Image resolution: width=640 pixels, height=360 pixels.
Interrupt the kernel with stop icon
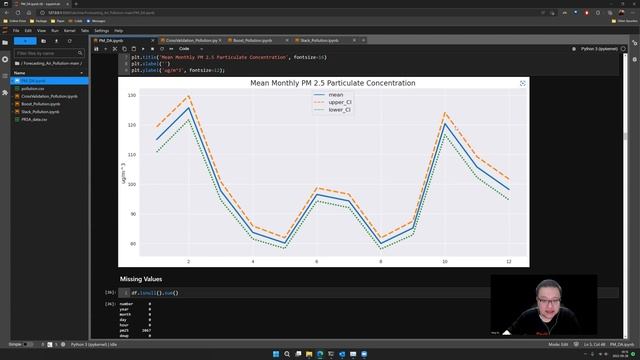click(x=153, y=49)
